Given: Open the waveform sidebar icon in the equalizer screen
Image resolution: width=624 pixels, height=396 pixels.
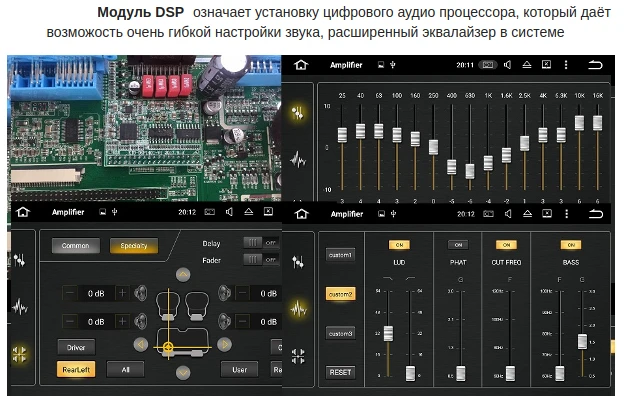Looking at the screenshot, I should coord(298,160).
